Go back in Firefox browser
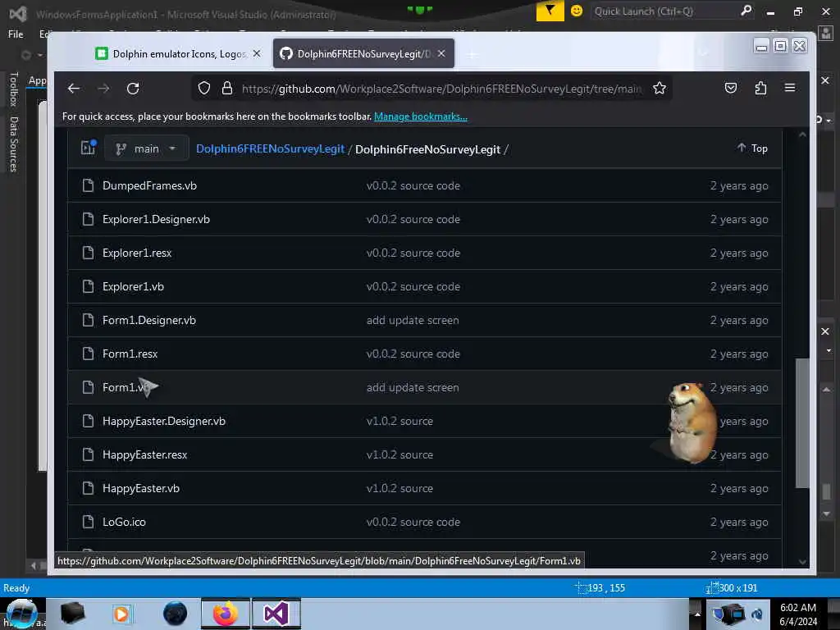Image resolution: width=840 pixels, height=630 pixels. click(x=73, y=89)
